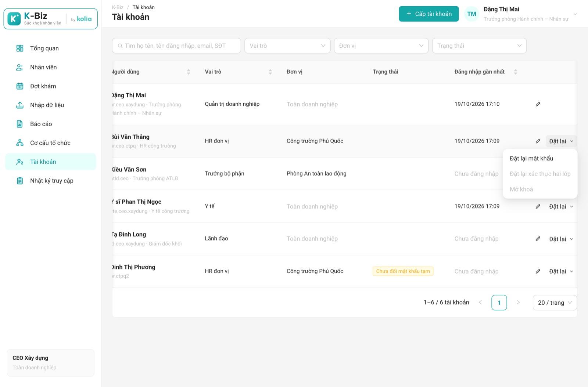
Task: Collapse Đặt lại menu for Bùi Văn Thắng
Action: click(x=561, y=141)
